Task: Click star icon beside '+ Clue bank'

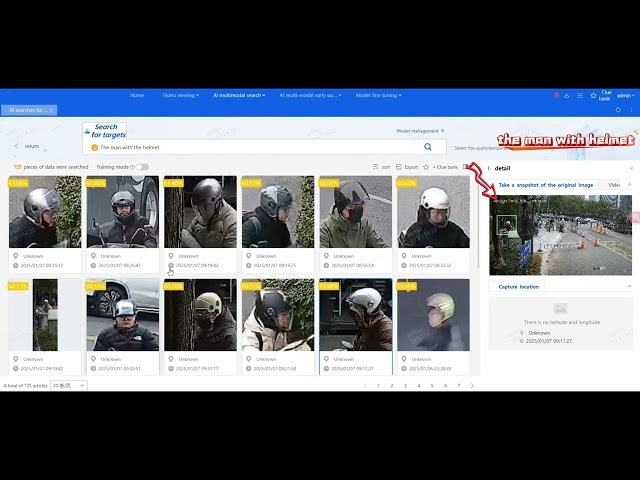Action: pos(426,167)
